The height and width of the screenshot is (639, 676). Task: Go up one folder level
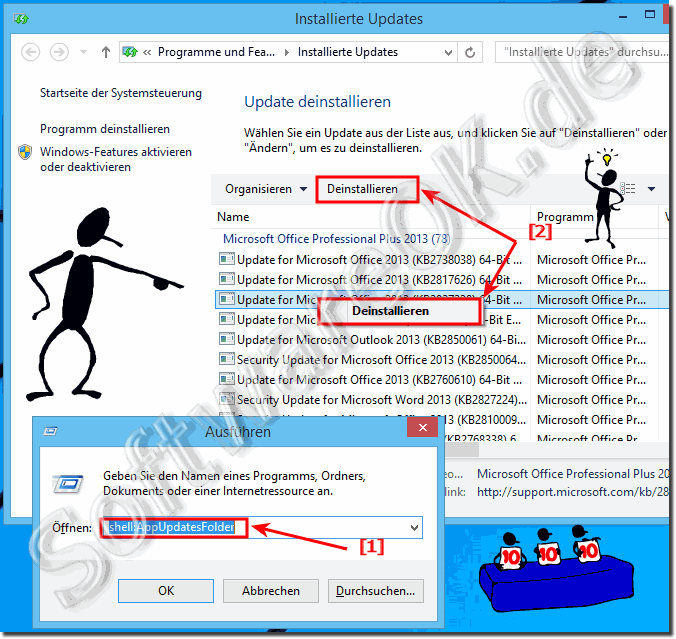[x=106, y=52]
